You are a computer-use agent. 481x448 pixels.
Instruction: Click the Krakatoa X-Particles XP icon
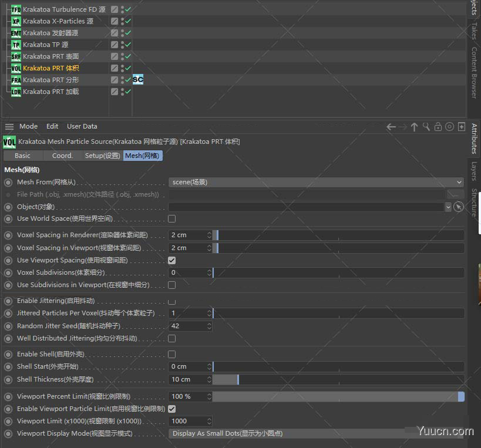tap(16, 21)
